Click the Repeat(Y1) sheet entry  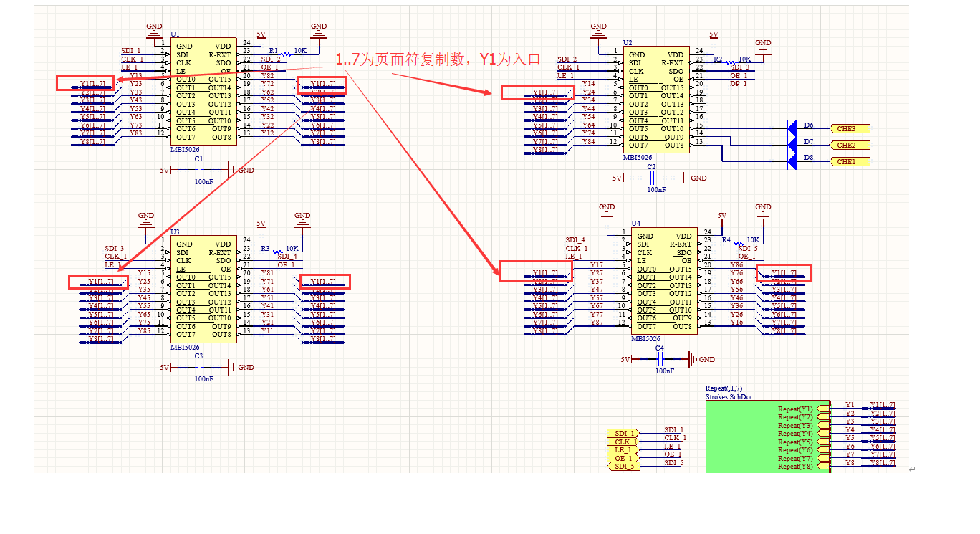point(802,409)
